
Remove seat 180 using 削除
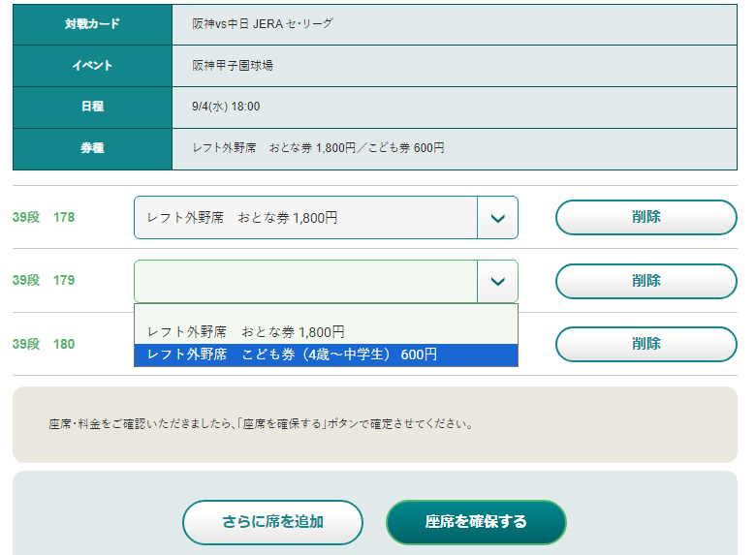(646, 344)
